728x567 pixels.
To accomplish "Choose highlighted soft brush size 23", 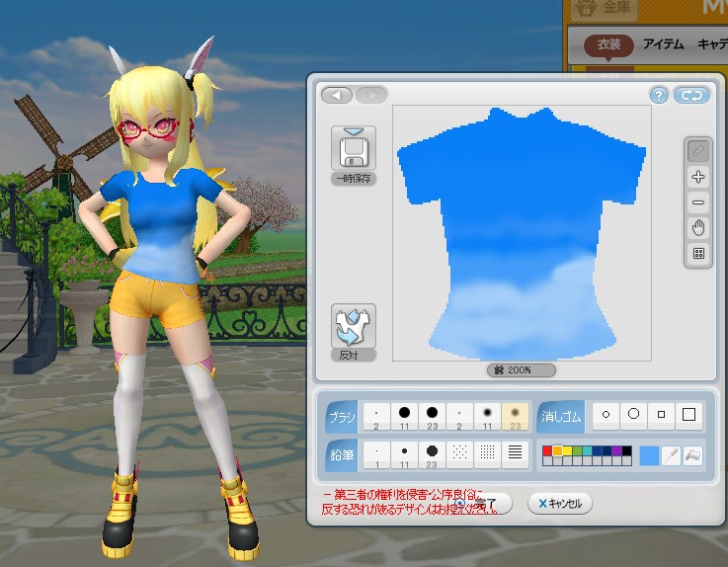I will [515, 416].
